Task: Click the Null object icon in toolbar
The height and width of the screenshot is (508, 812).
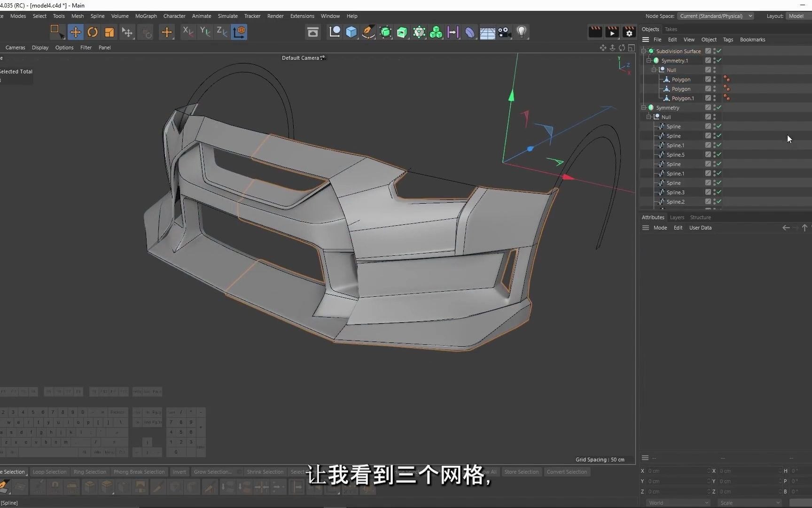Action: tap(335, 32)
